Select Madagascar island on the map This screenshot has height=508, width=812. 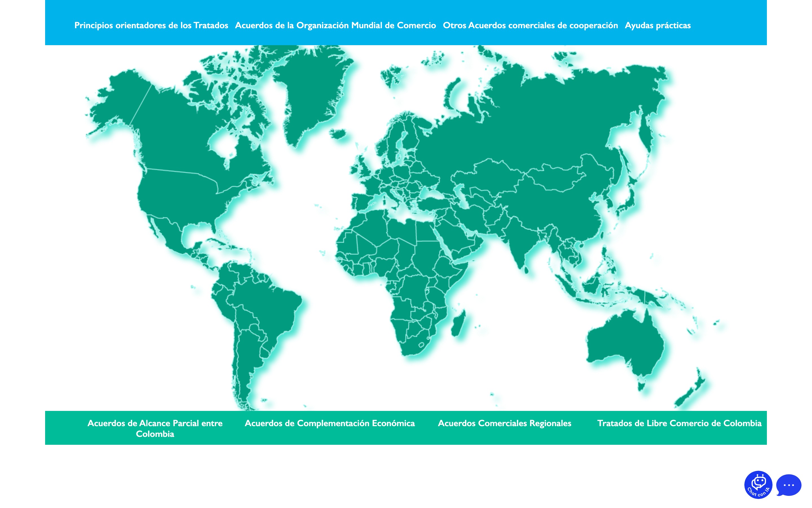click(x=459, y=323)
